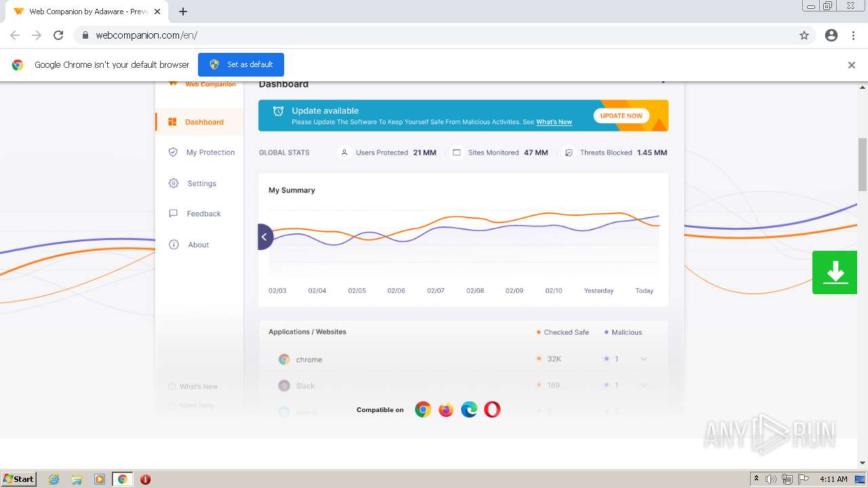The height and width of the screenshot is (488, 868).
Task: Click the Firefox compatible browser icon
Action: [446, 409]
